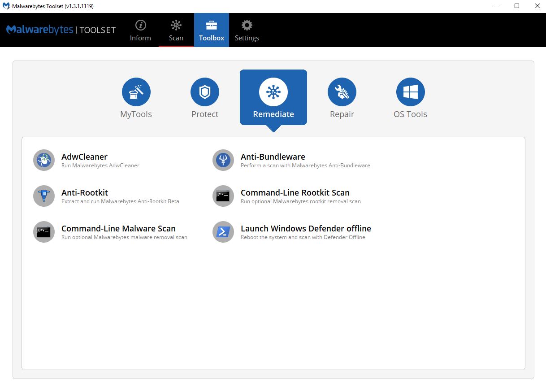Screen dimensions: 546x392
Task: Click the Command-Line Rootkit Scan console icon
Action: point(223,196)
